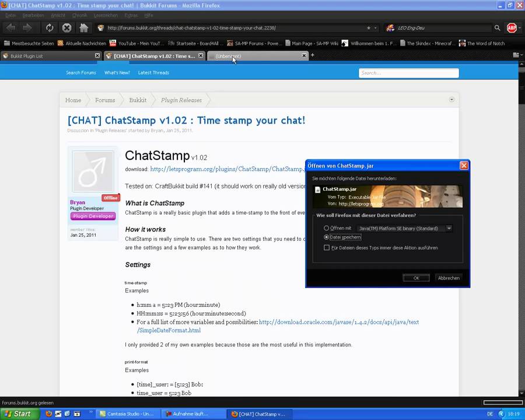The height and width of the screenshot is (420, 525).
Task: Open The Word of Notch bookmark
Action: pyautogui.click(x=481, y=43)
